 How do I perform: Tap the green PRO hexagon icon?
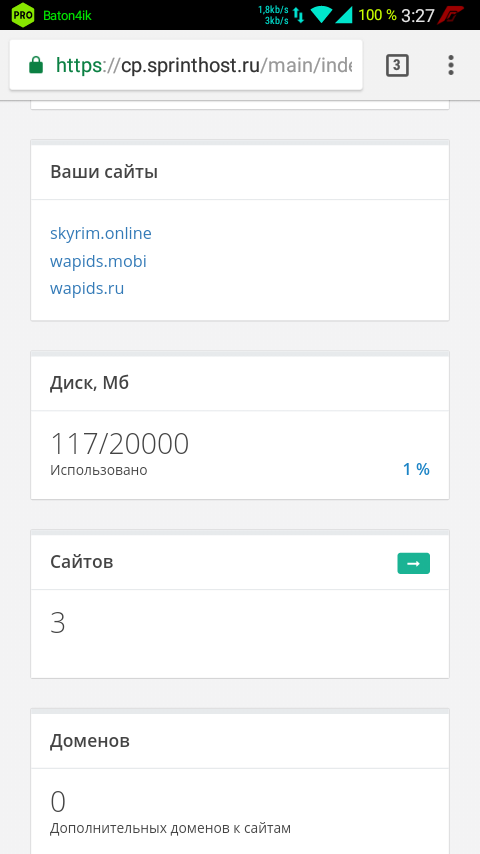click(23, 15)
